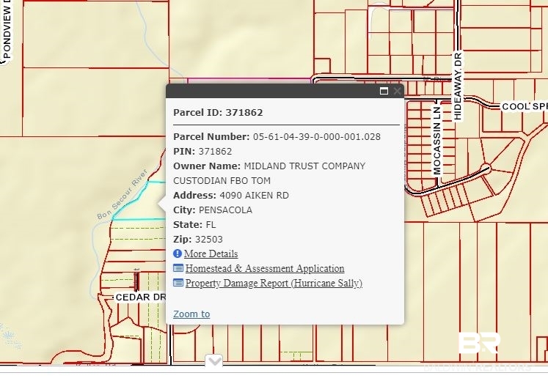Image resolution: width=548 pixels, height=392 pixels.
Task: Click the blue More Details info icon
Action: (x=178, y=254)
